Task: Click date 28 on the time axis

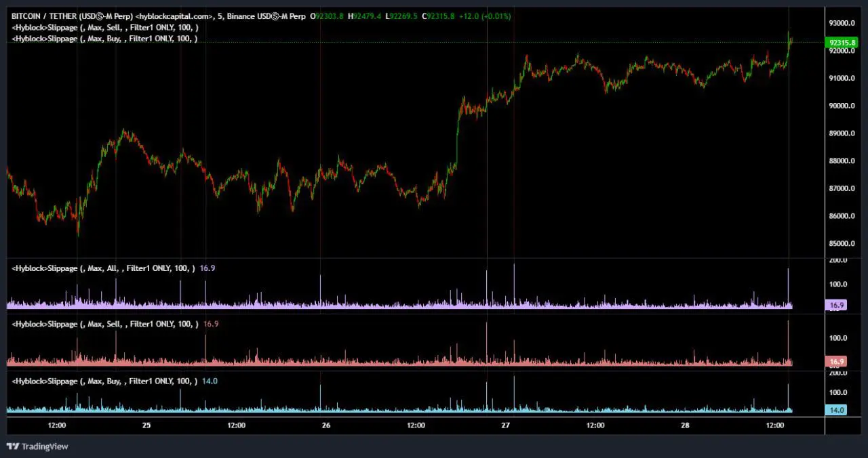Action: [686, 425]
